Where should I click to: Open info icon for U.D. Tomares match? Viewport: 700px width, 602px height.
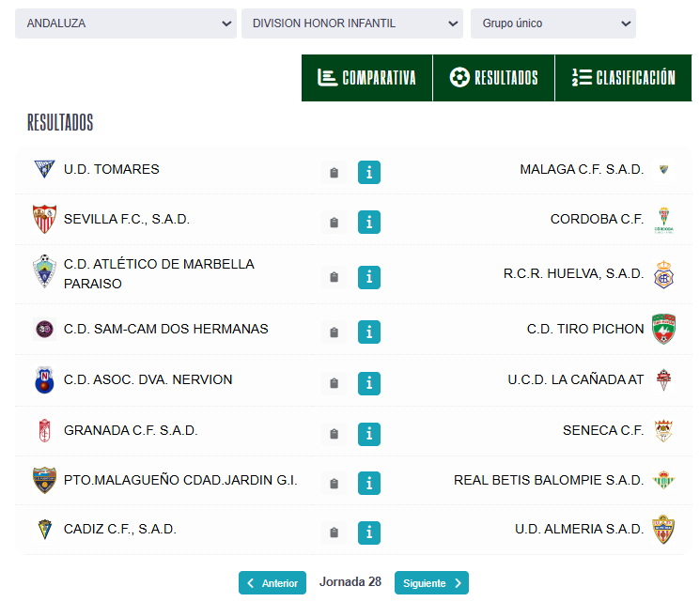368,172
